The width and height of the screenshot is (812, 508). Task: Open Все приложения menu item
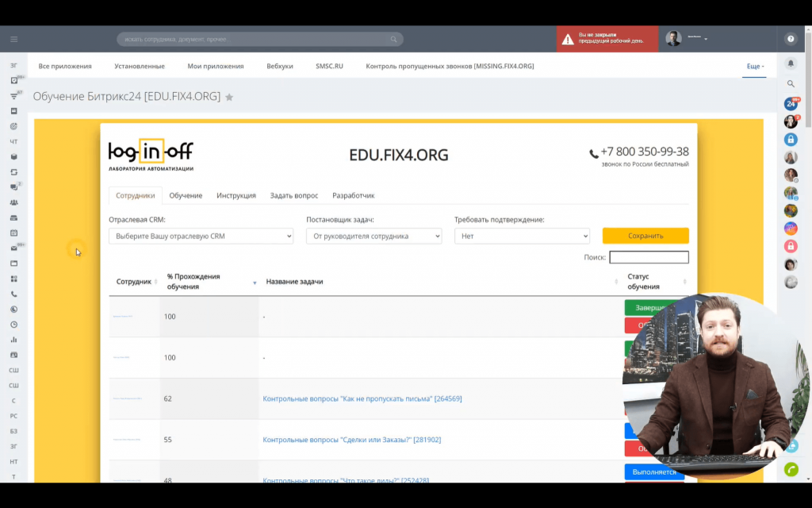coord(65,67)
